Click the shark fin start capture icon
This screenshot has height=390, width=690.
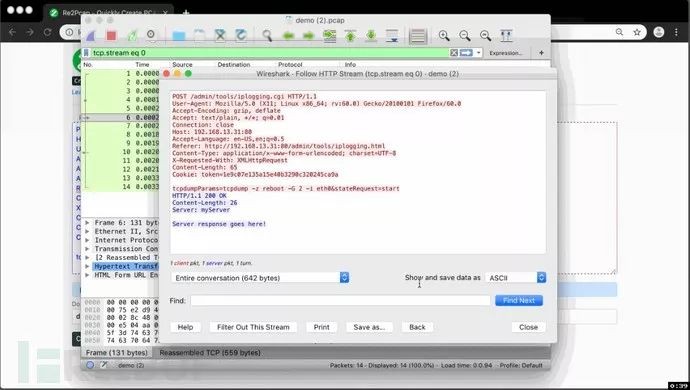click(x=91, y=36)
